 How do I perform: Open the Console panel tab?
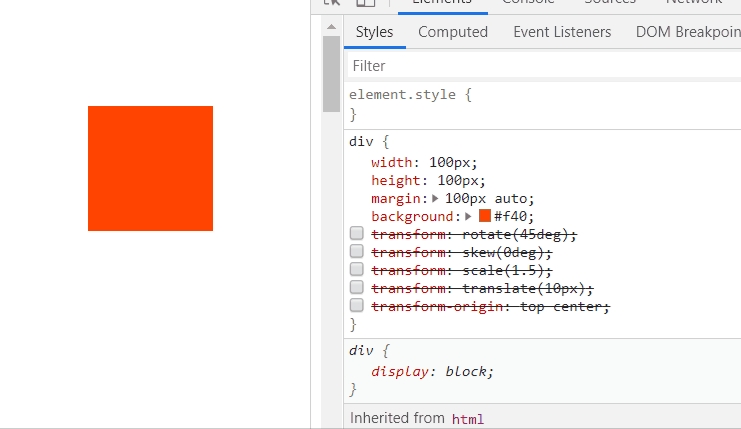coord(528,3)
